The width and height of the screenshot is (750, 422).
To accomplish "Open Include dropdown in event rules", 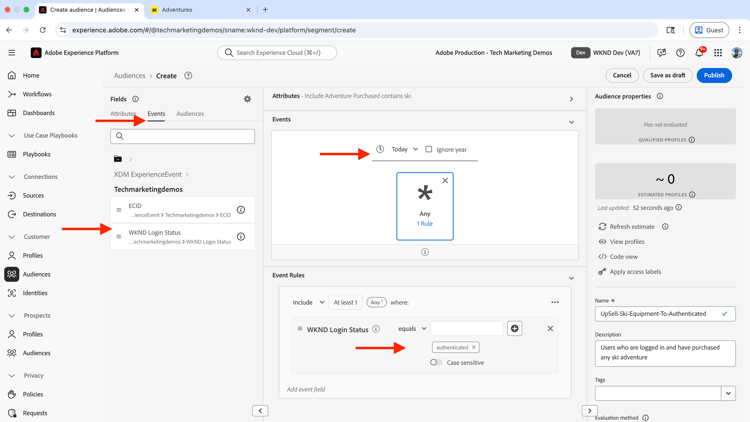I will 309,302.
